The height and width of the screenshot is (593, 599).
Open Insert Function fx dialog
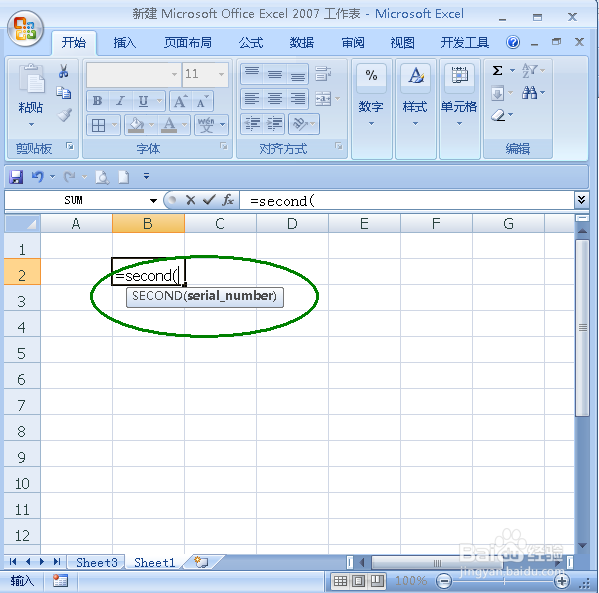pyautogui.click(x=228, y=200)
